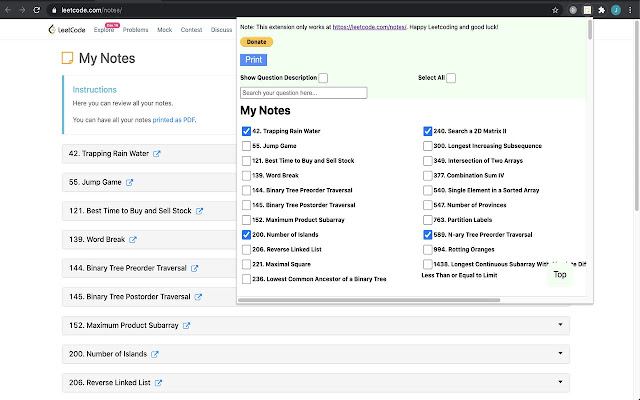The height and width of the screenshot is (400, 640).
Task: Click the LeetCode logo
Action: pos(65,30)
